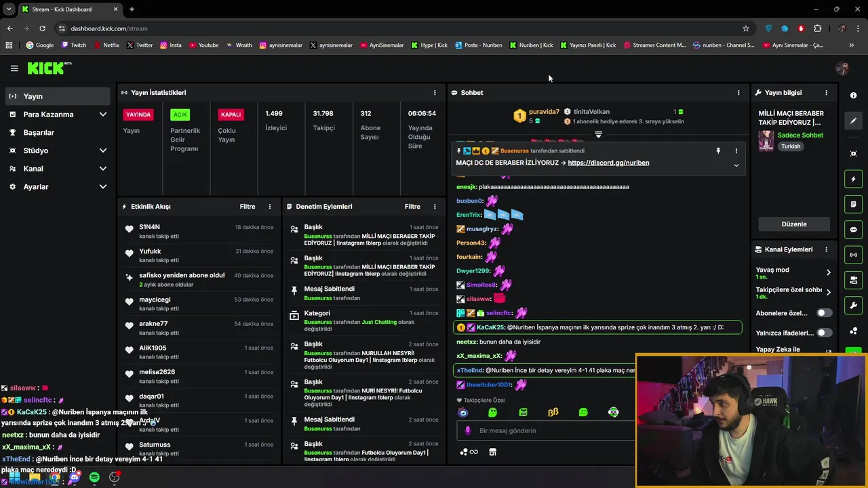Insert the yellow BB emote

553,412
